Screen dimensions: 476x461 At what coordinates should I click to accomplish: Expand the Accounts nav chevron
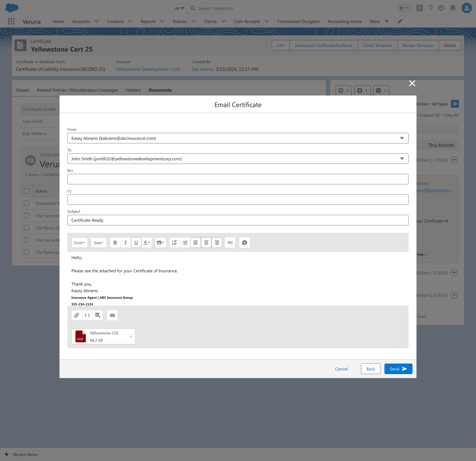[x=97, y=21]
